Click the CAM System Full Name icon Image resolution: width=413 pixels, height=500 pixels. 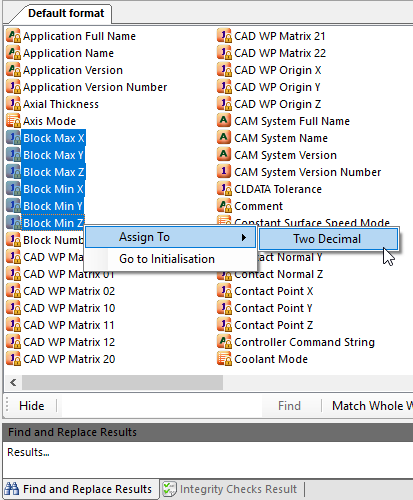224,120
